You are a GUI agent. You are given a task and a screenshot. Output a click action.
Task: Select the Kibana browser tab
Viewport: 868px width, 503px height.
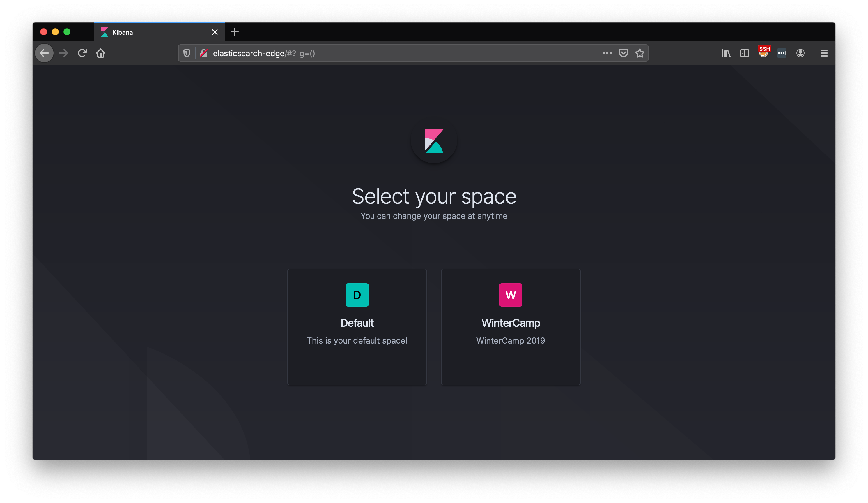(155, 32)
